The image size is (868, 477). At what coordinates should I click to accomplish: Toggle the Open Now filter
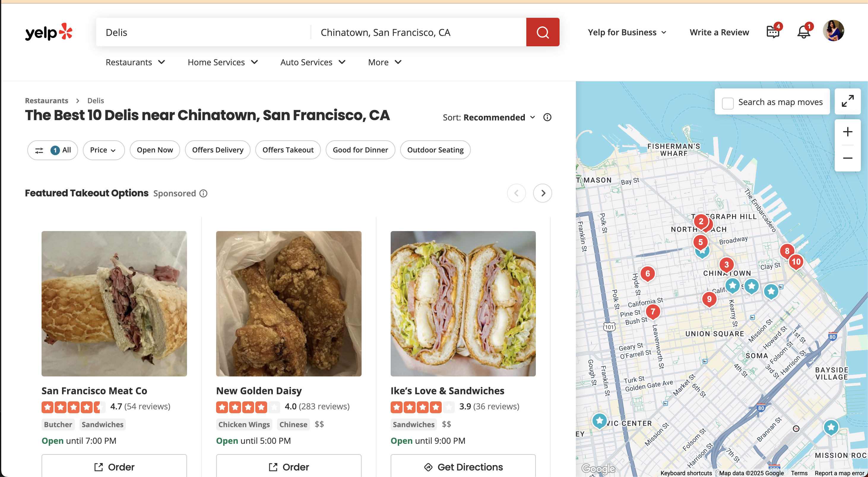coord(155,150)
